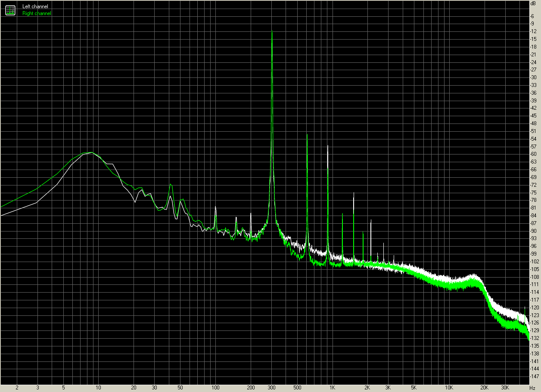This screenshot has width=541, height=392.
Task: Click the "1K" frequency axis label
Action: click(x=332, y=388)
